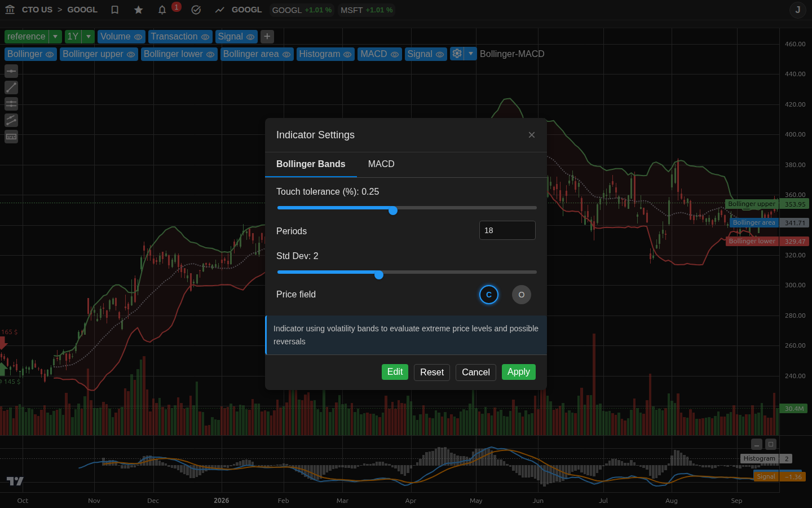Select the O (open) price field option
The image size is (812, 508).
click(522, 295)
